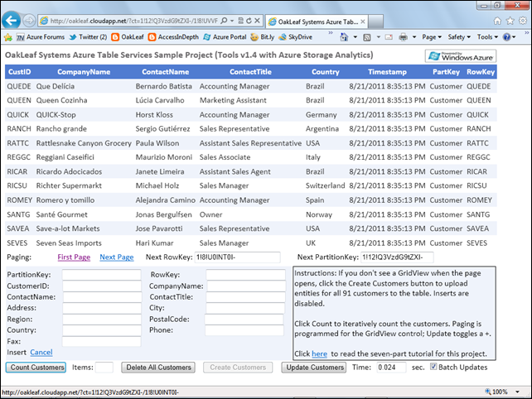
Task: Open the AccessInDepth favorite
Action: click(173, 37)
